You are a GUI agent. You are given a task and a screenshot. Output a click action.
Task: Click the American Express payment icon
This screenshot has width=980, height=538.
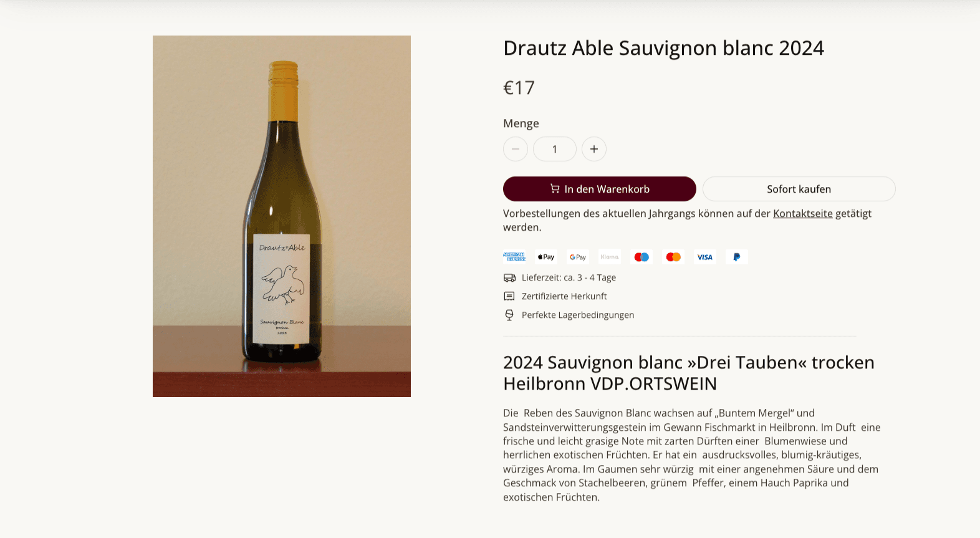tap(514, 257)
